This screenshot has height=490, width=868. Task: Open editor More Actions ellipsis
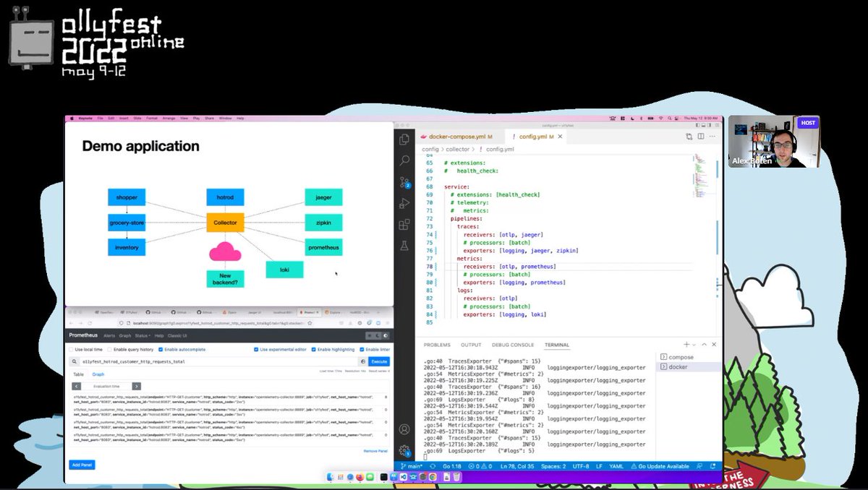(712, 136)
